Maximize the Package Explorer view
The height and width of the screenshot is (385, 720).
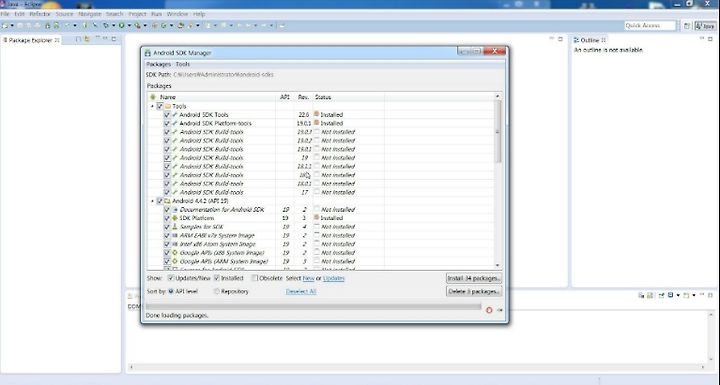click(x=113, y=39)
